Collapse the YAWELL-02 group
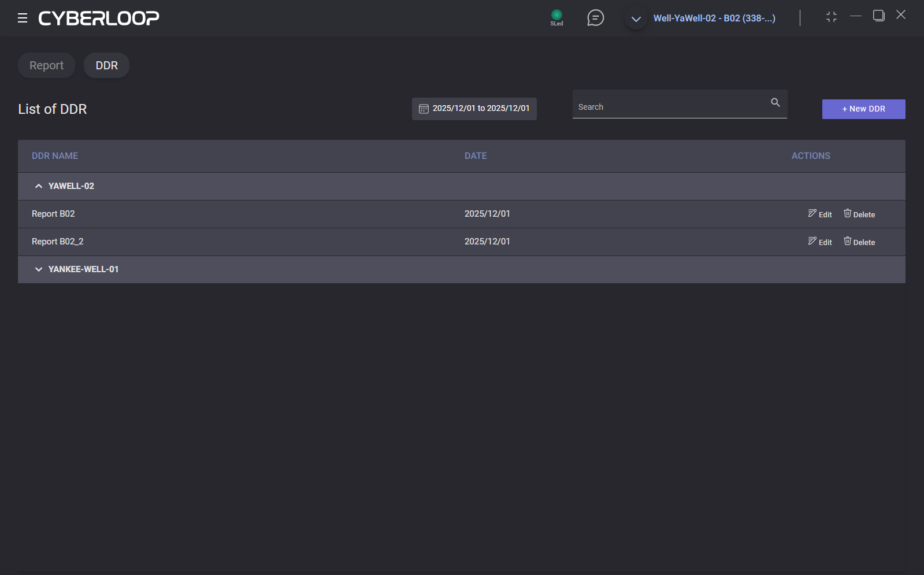924x575 pixels. tap(39, 186)
